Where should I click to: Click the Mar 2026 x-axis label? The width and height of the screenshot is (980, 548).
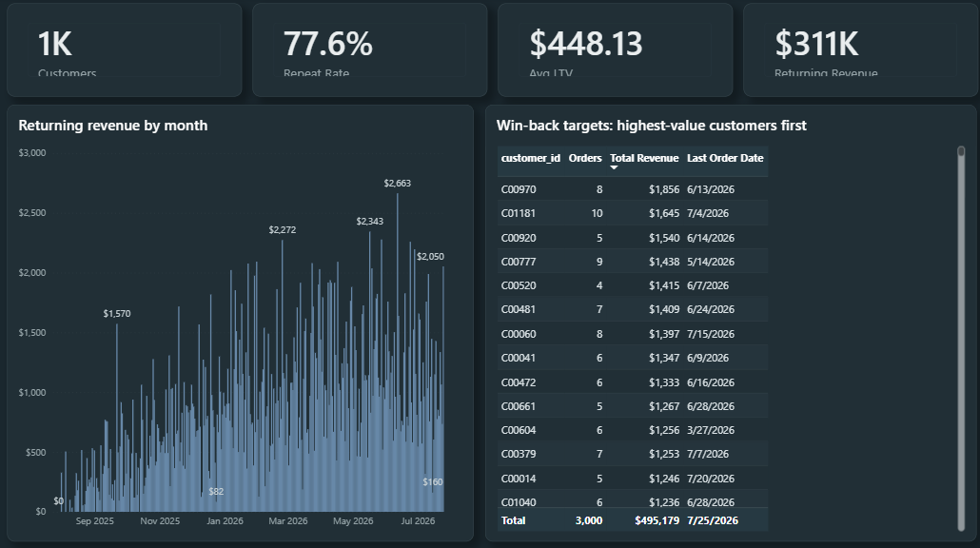[288, 521]
